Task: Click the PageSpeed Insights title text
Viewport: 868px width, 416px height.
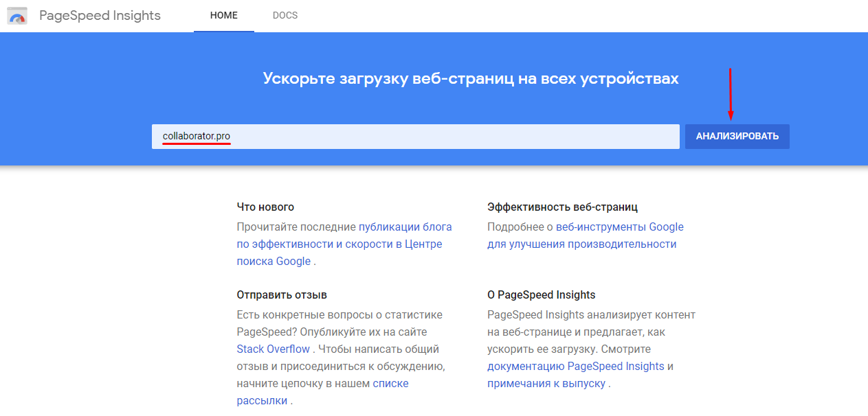Action: point(100,16)
